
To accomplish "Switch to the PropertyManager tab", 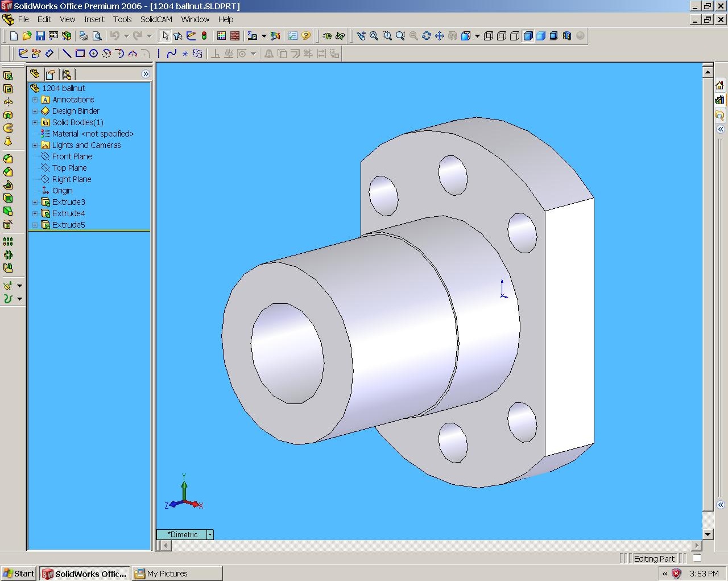I will pyautogui.click(x=51, y=74).
